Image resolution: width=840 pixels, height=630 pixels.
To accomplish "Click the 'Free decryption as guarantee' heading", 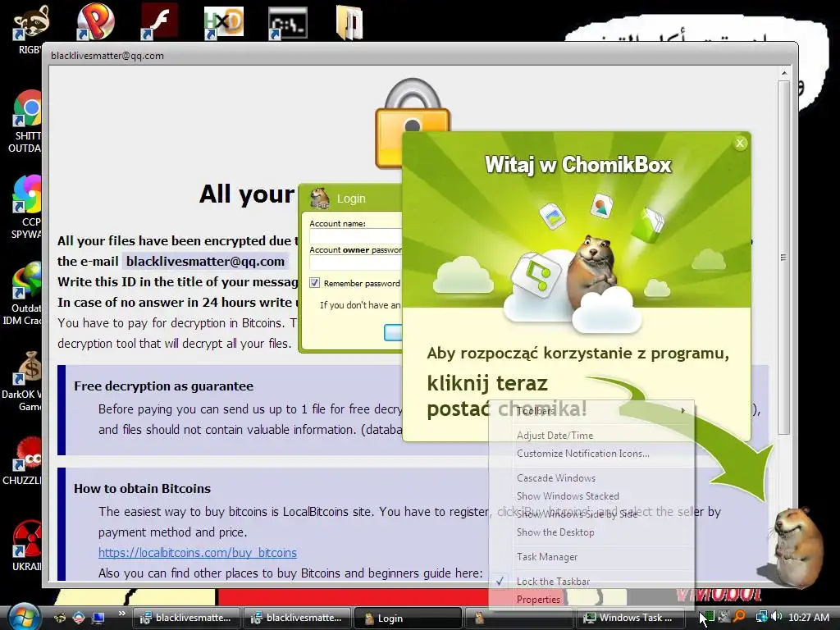I will (x=163, y=386).
